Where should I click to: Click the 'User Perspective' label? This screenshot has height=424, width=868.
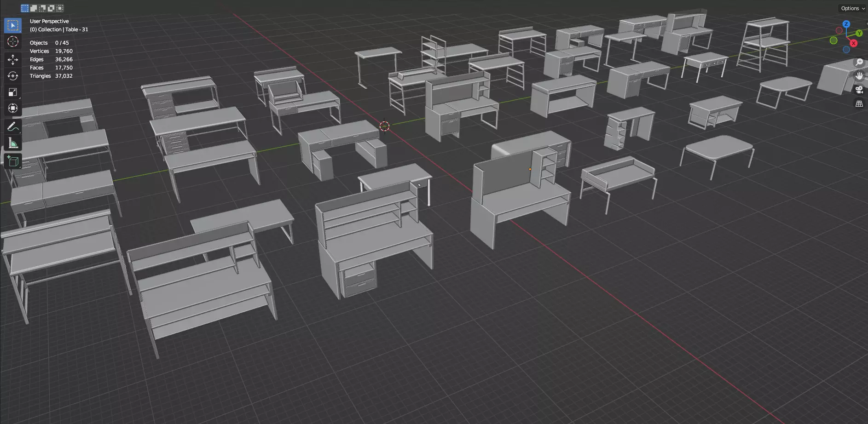[49, 21]
